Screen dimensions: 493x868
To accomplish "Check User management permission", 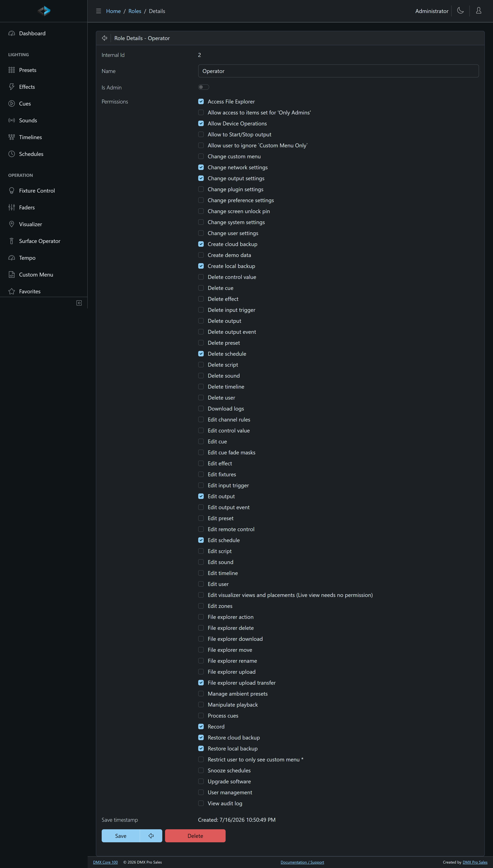I will (201, 792).
